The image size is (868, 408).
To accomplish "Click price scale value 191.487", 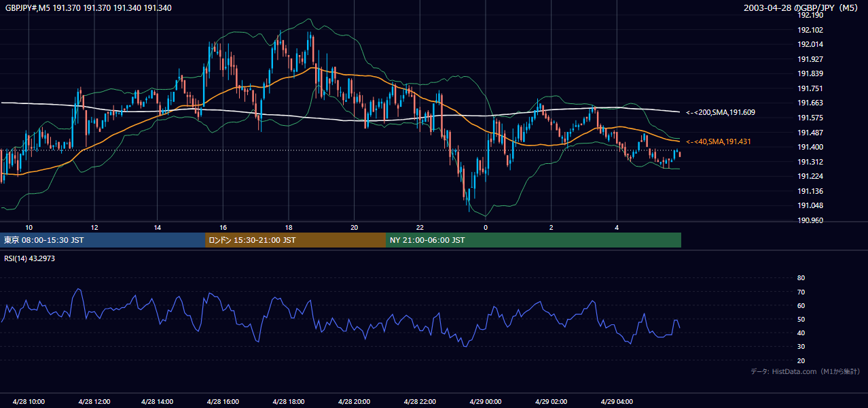I will tap(810, 133).
